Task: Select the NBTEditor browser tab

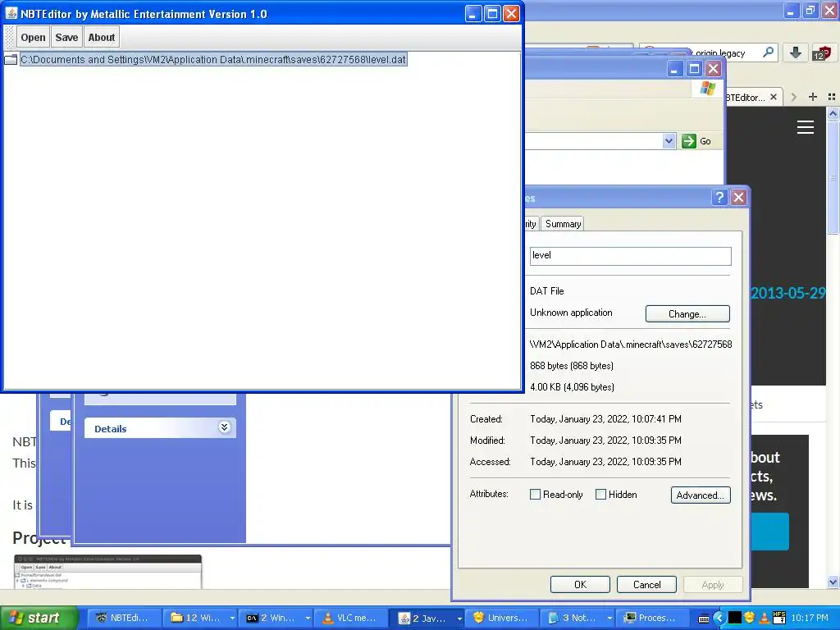Action: [x=746, y=97]
